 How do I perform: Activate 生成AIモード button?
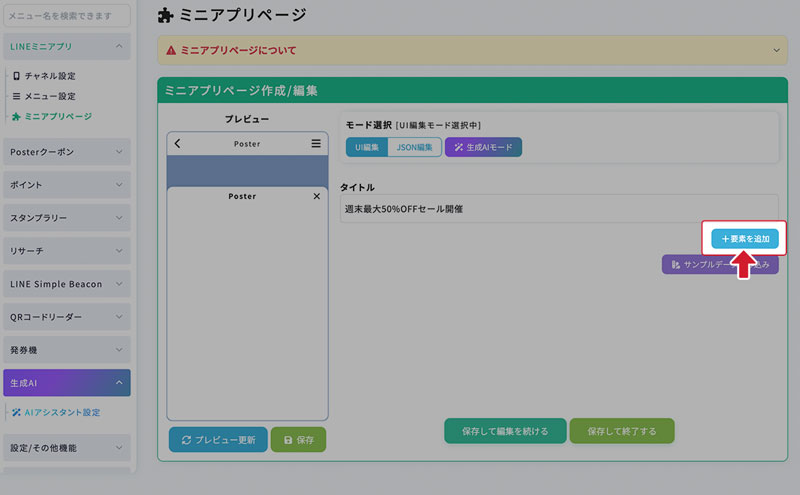pos(483,147)
